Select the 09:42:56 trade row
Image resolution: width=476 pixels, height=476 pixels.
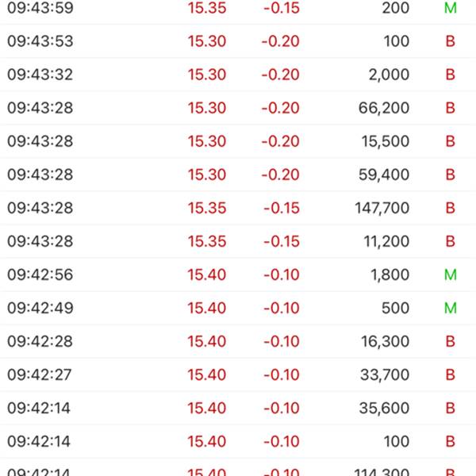click(x=238, y=274)
